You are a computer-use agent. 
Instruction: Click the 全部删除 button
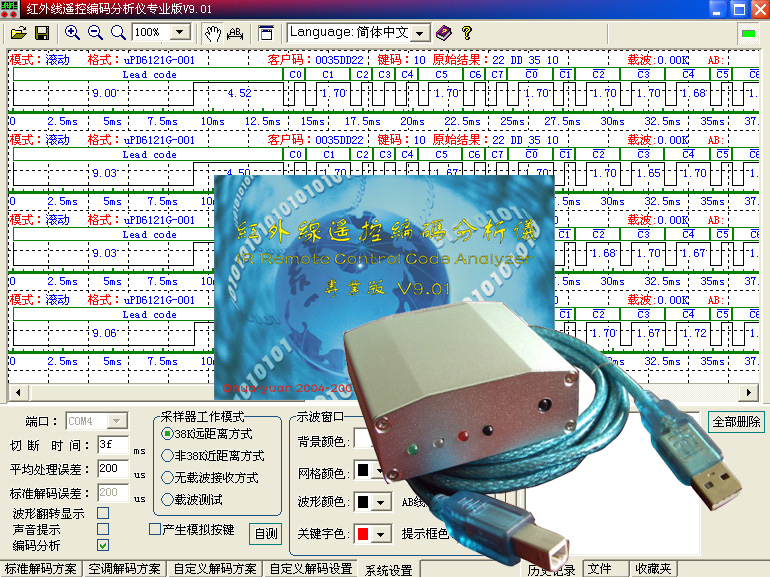[736, 422]
